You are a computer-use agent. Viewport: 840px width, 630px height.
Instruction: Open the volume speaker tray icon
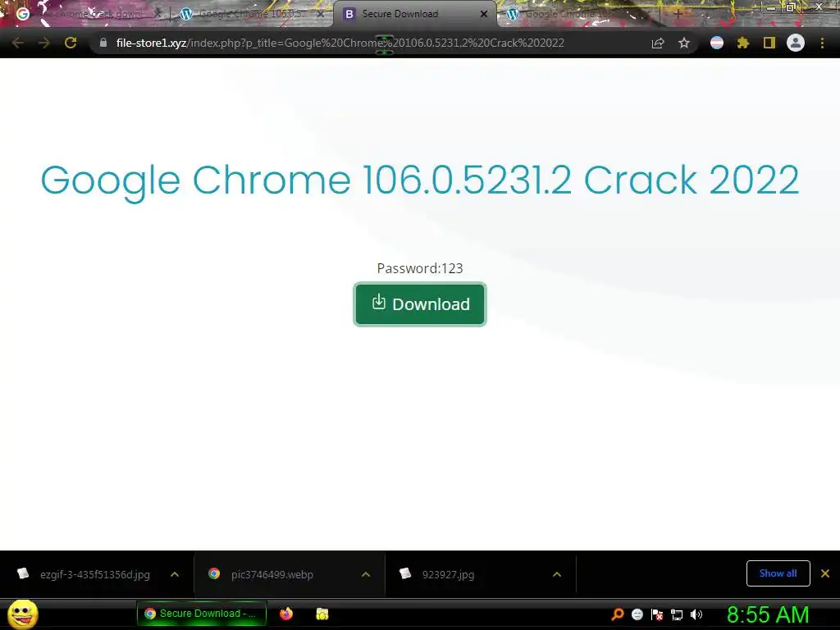(696, 614)
